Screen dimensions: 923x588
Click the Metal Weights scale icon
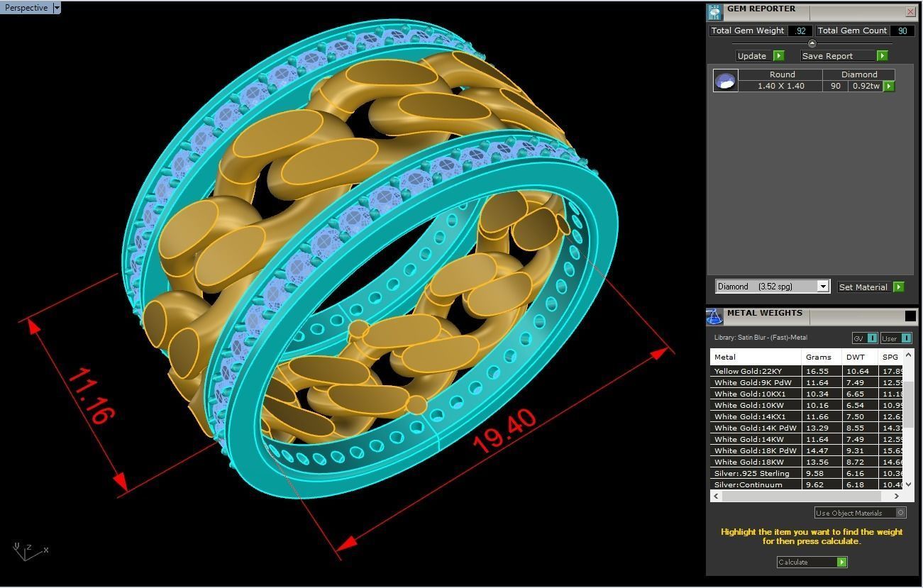tap(714, 316)
